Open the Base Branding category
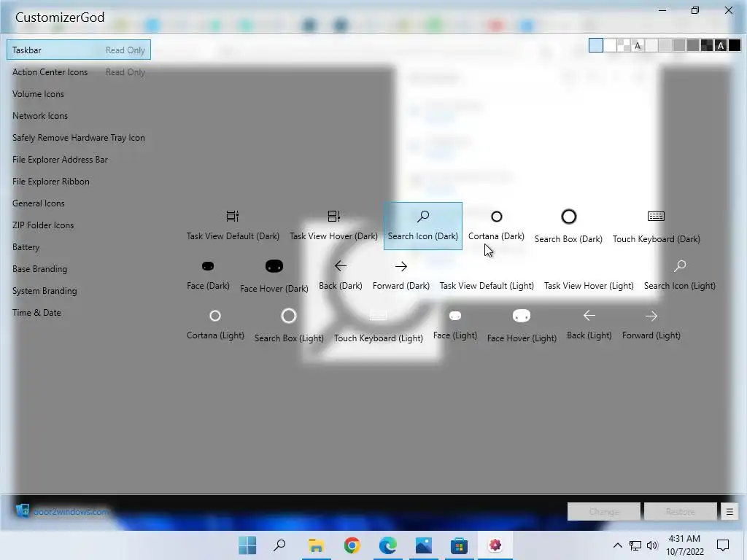 [79, 269]
